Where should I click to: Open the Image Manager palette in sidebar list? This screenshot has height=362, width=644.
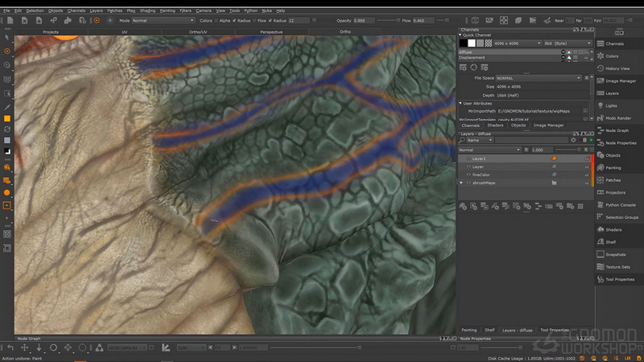[x=618, y=81]
